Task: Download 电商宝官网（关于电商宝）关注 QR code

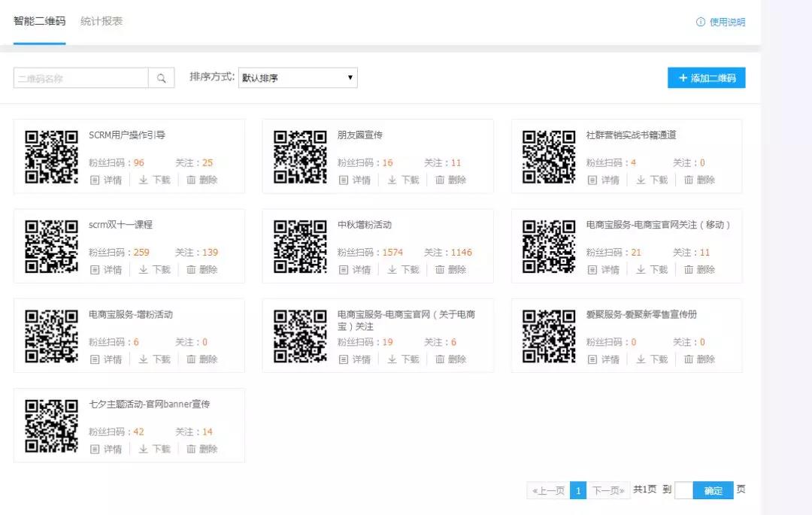Action: tap(403, 359)
